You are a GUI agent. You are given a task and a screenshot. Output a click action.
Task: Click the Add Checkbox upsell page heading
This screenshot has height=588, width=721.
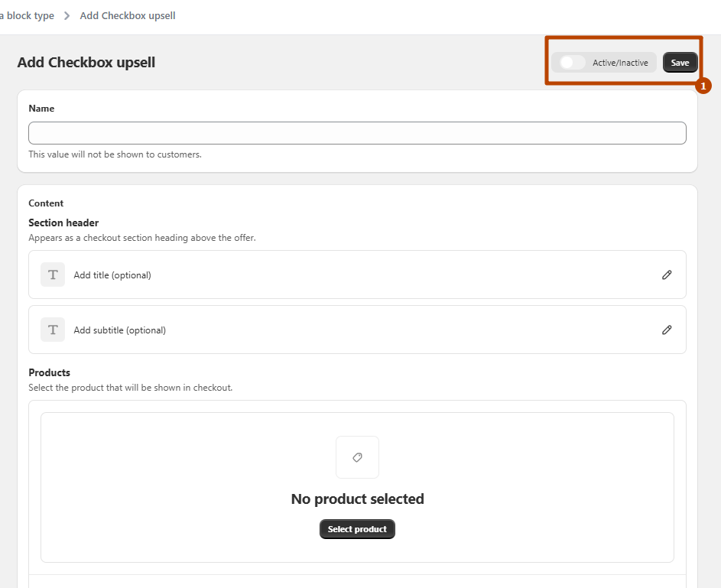pos(86,63)
